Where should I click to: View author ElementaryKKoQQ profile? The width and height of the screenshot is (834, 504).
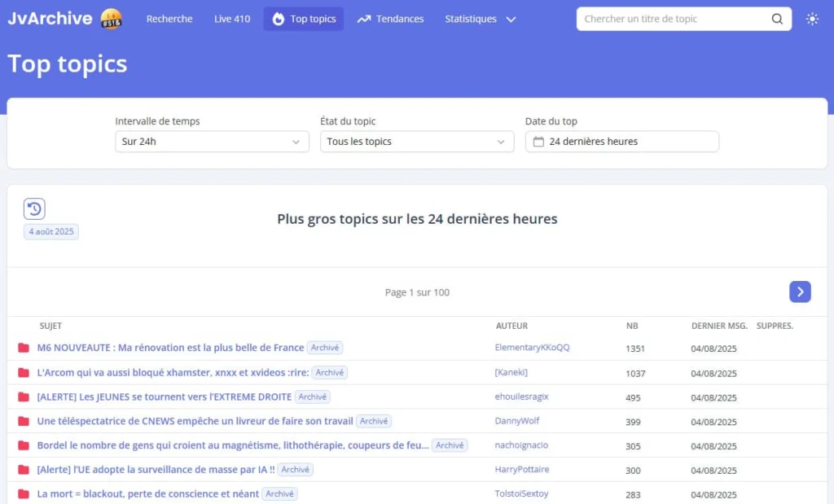(532, 348)
